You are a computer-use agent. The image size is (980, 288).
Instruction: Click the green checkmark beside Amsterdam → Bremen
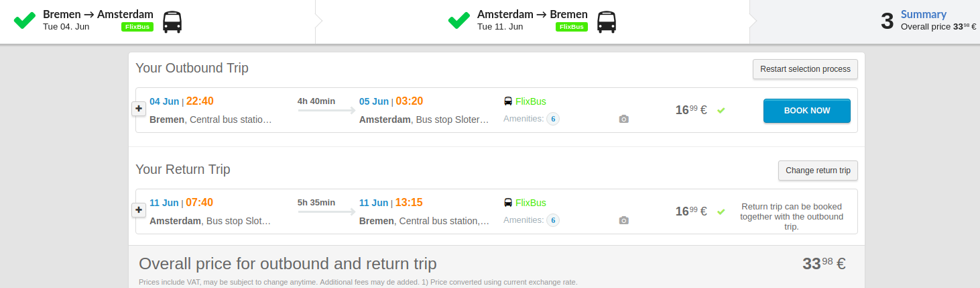(459, 20)
